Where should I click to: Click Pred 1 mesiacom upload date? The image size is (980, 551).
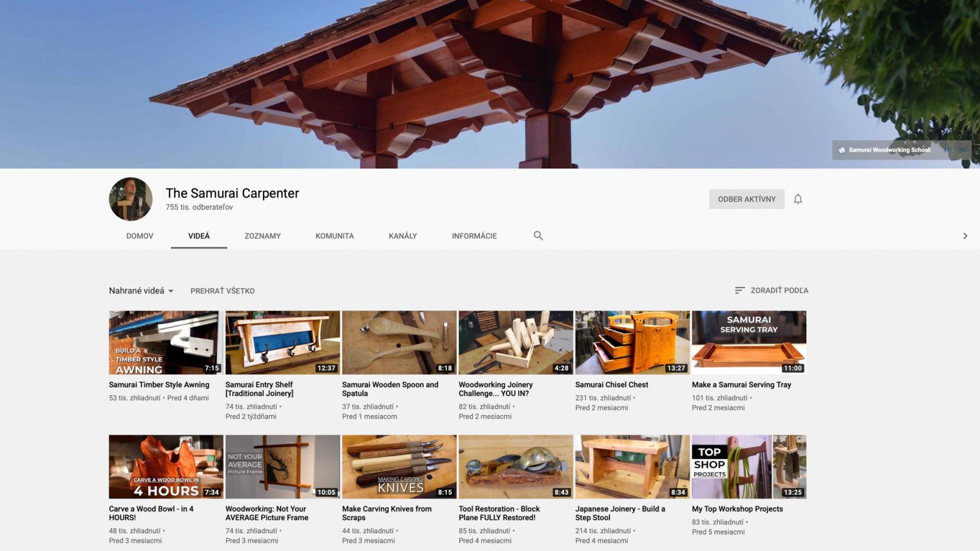pos(369,416)
